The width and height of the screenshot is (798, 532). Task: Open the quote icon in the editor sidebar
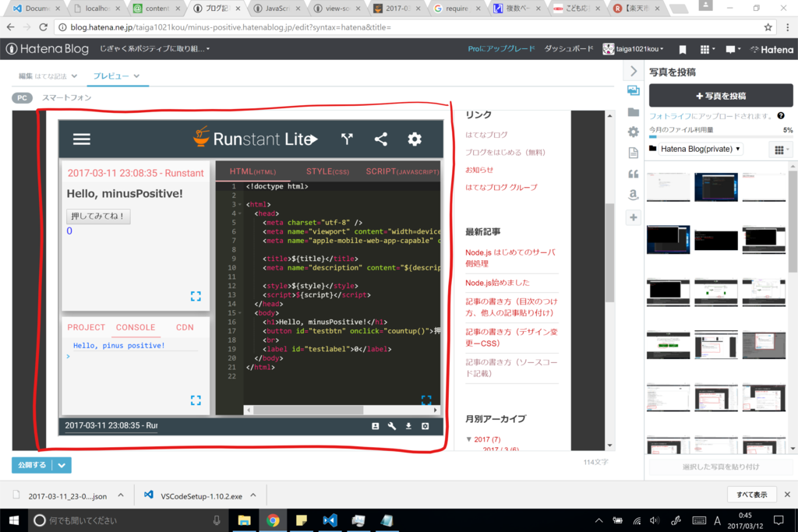[x=634, y=174]
